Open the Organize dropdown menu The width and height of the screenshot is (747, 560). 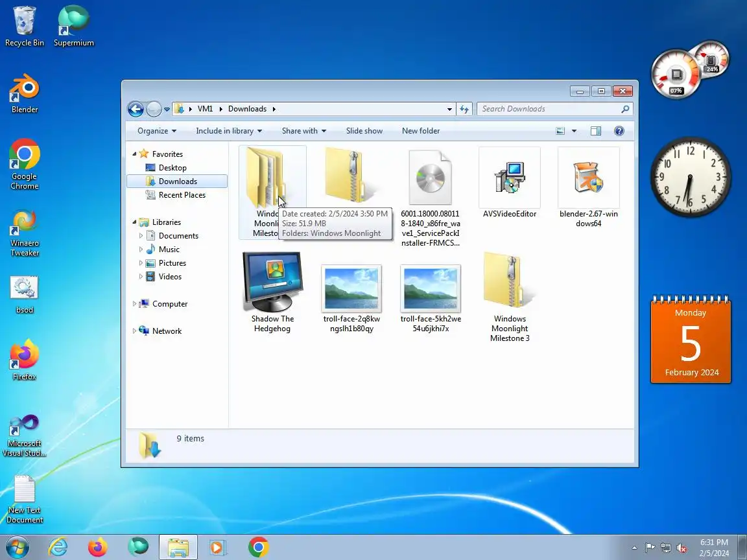(x=157, y=131)
